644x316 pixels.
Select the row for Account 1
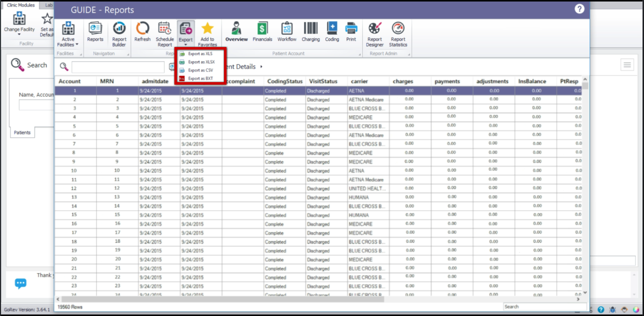tap(318, 91)
